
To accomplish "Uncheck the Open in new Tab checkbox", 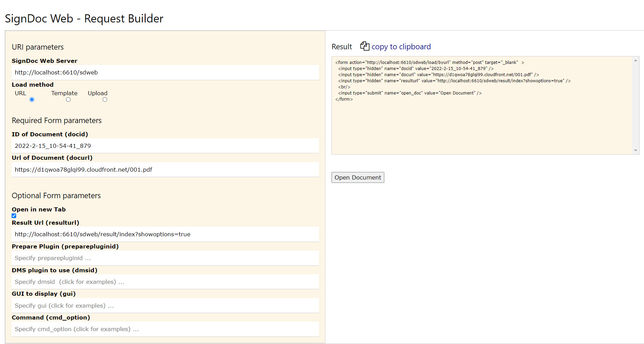I will coord(14,216).
